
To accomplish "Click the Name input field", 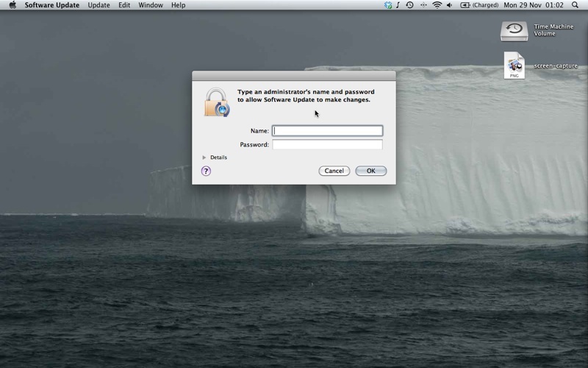I will coord(327,131).
